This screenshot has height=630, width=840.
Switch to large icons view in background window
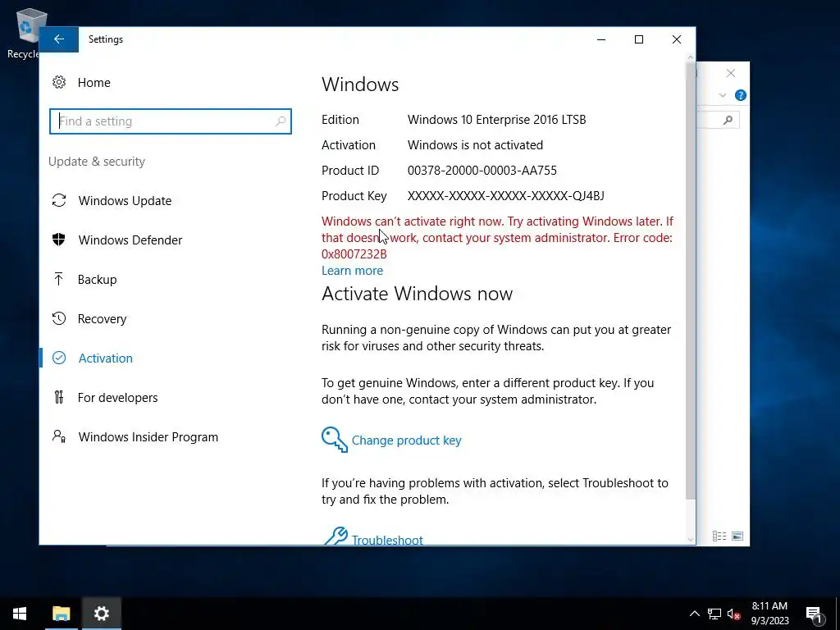pos(737,536)
